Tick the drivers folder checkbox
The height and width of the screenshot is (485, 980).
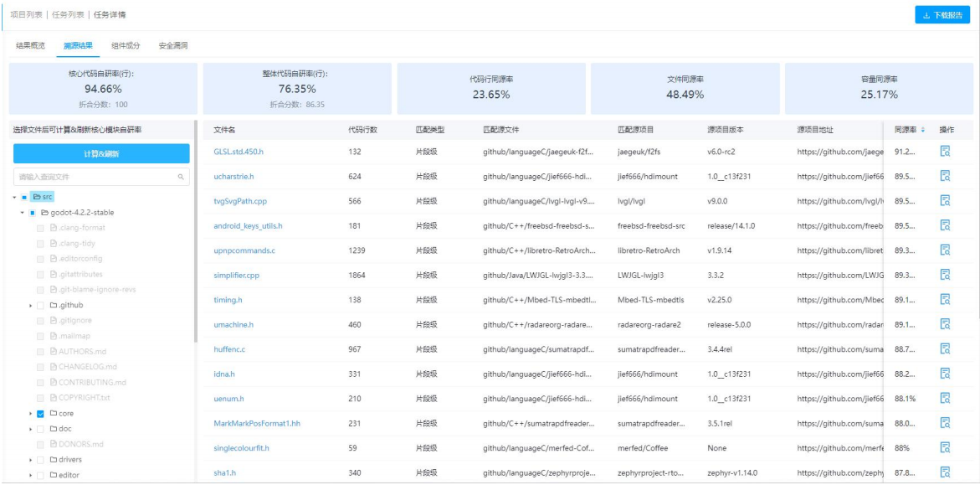[40, 460]
